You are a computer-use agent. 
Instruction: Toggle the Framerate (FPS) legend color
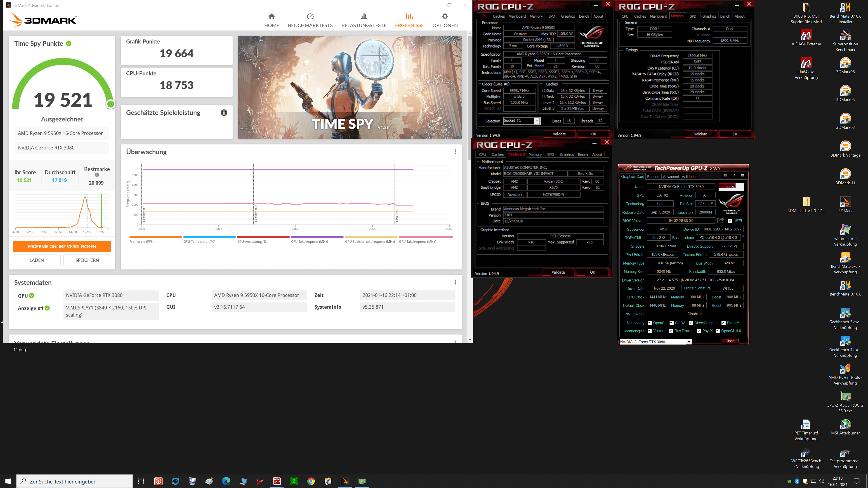pos(155,237)
